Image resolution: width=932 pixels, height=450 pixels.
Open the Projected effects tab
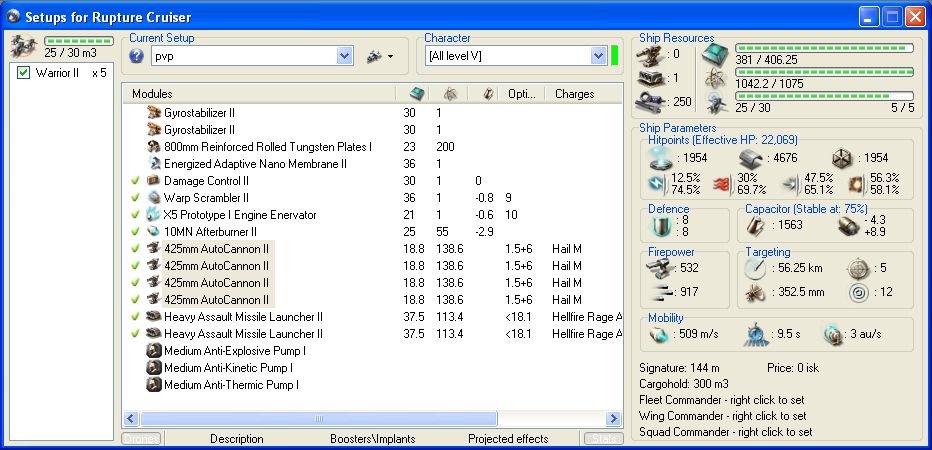[x=508, y=439]
